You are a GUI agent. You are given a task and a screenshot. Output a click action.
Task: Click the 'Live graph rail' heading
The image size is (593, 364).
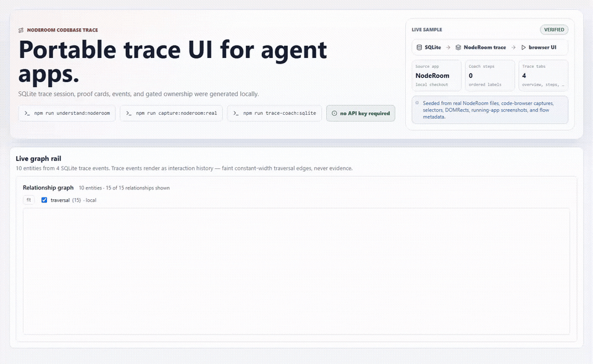click(38, 159)
